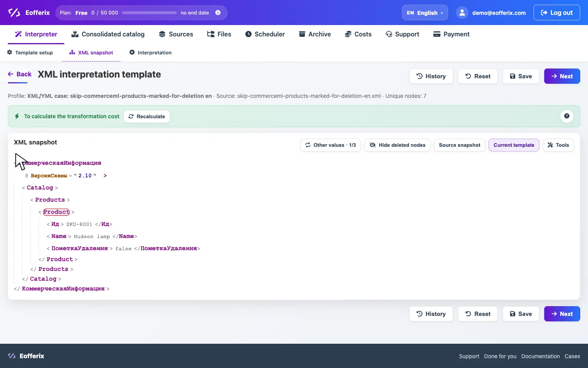Select the ВерсияСхемы attribute
This screenshot has width=588, height=368.
(49, 175)
